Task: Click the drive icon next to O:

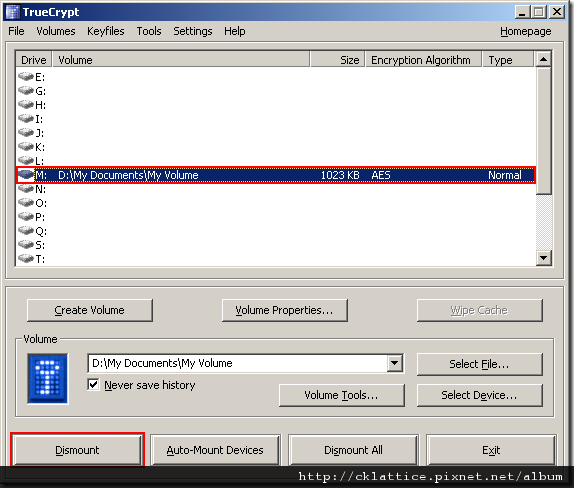Action: point(26,203)
